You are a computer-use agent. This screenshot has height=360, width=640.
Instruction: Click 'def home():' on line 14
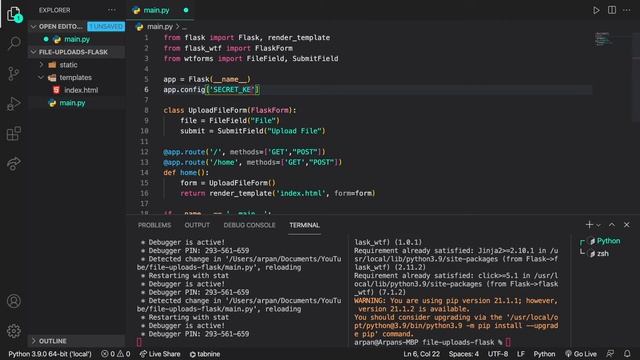186,173
